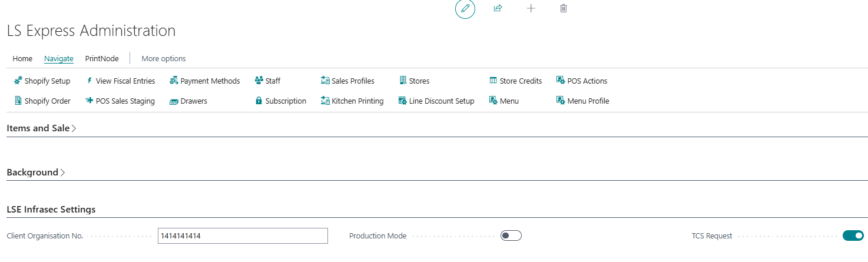Open the PrintNode tab
868x262 pixels.
click(102, 59)
